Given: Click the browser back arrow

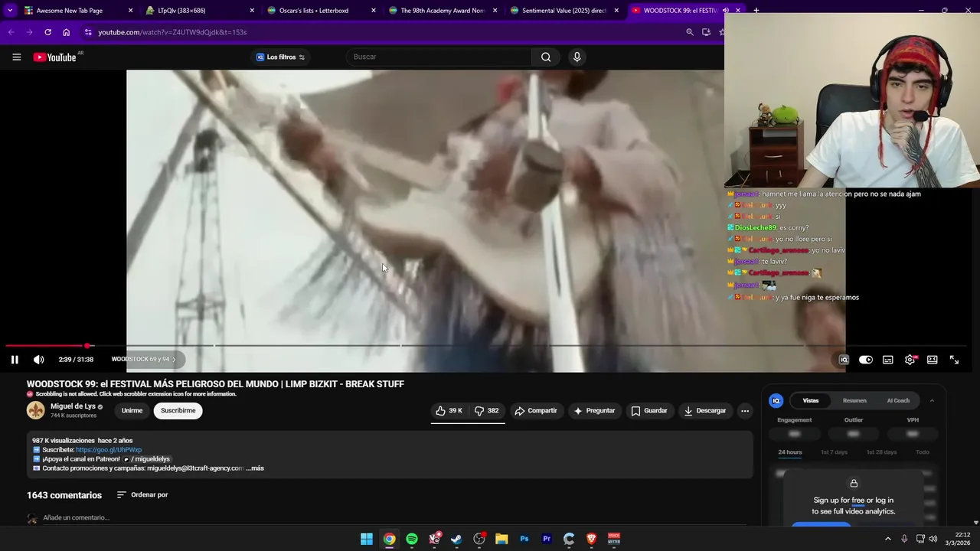Looking at the screenshot, I should 11,32.
